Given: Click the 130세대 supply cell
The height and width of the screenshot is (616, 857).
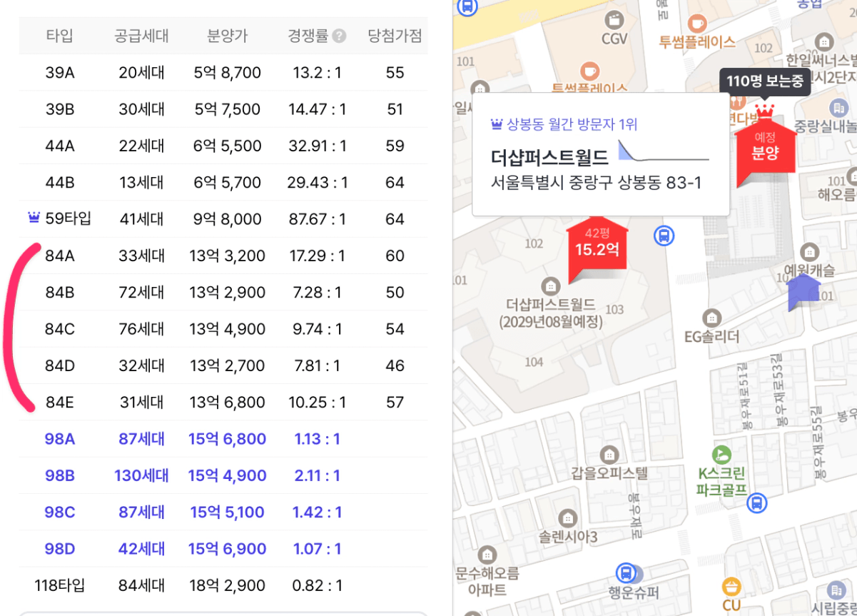Looking at the screenshot, I should [141, 475].
